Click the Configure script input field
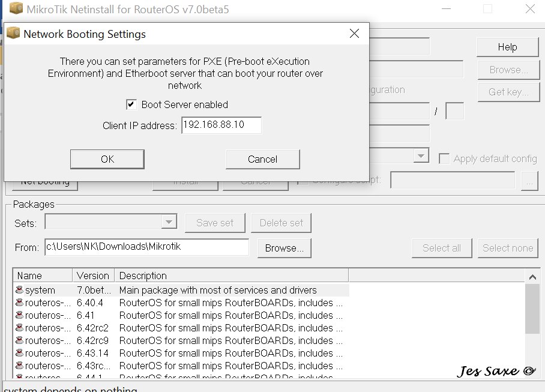The width and height of the screenshot is (545, 392). pyautogui.click(x=453, y=180)
